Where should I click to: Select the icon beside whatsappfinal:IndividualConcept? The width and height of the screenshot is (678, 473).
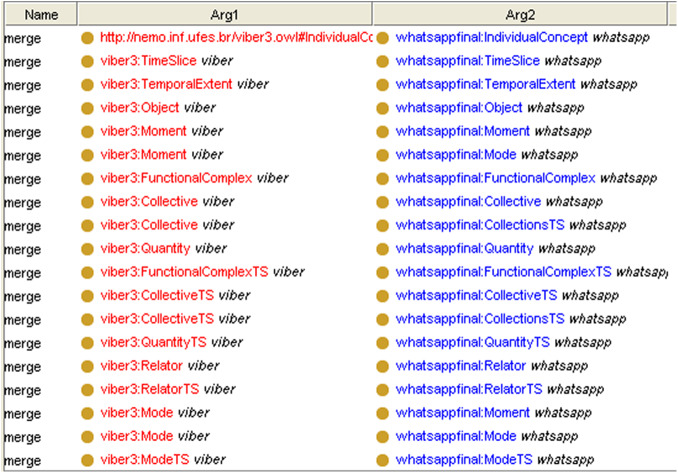tap(383, 37)
